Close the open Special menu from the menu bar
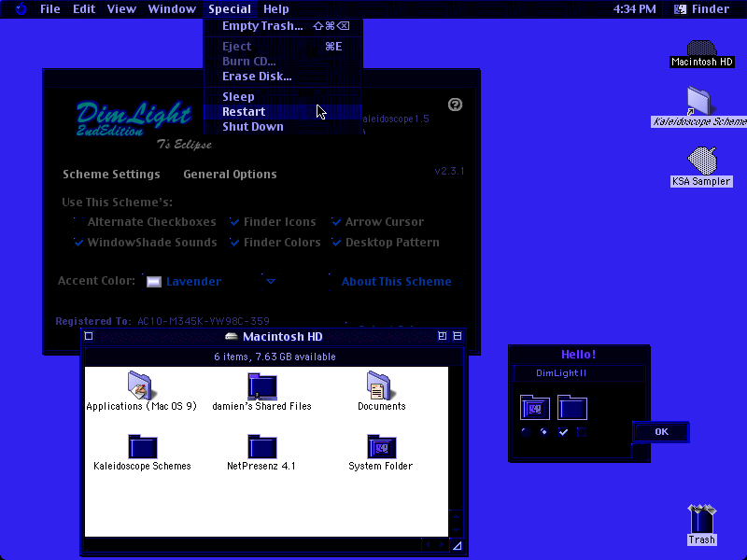This screenshot has height=560, width=747. tap(230, 8)
